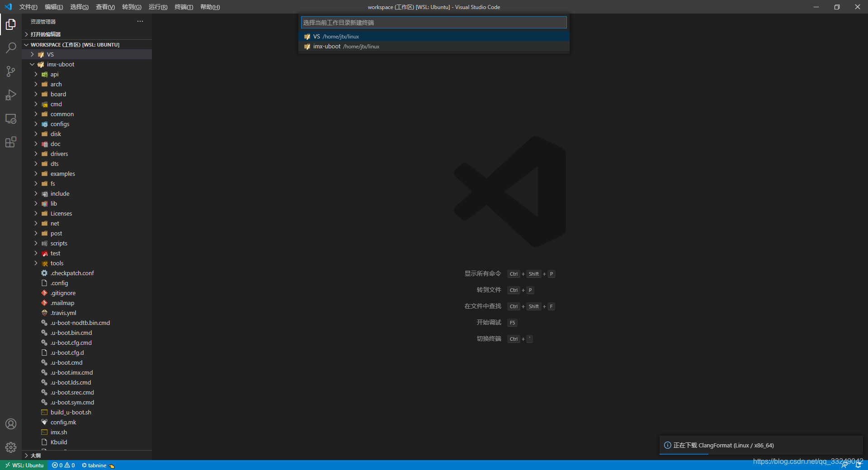Expand the drivers folder
Viewport: 868px width, 470px height.
pos(87,154)
